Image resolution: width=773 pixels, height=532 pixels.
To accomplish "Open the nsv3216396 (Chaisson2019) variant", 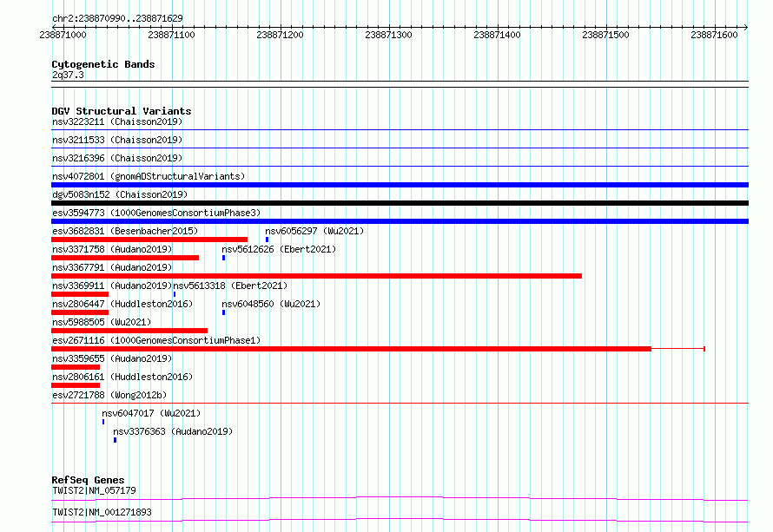I will [x=117, y=158].
